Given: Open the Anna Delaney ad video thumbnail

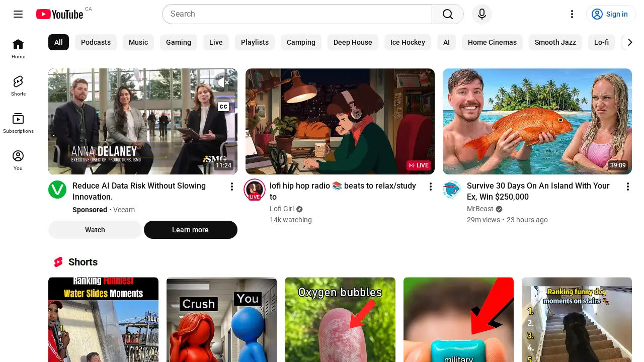Looking at the screenshot, I should [x=143, y=121].
